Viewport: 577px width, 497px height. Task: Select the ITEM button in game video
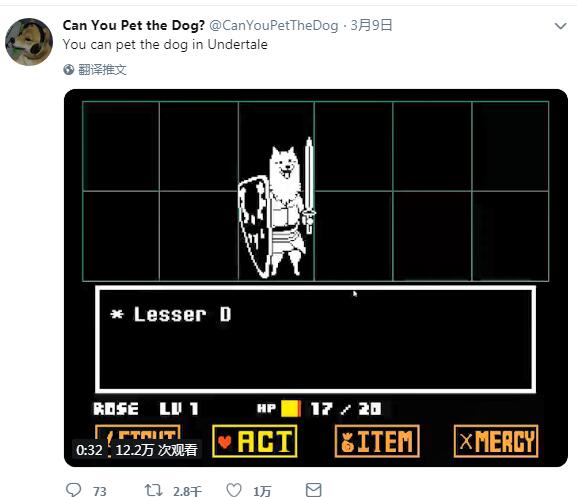377,441
